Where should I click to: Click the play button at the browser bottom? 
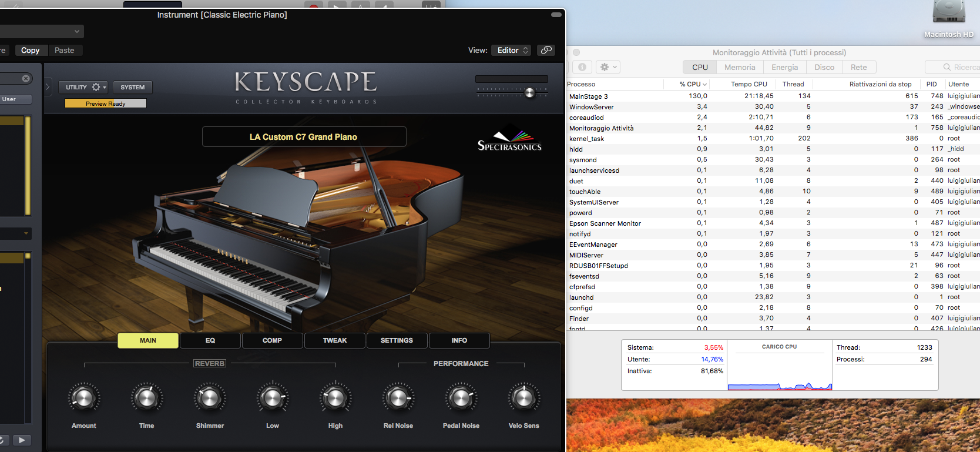22,440
